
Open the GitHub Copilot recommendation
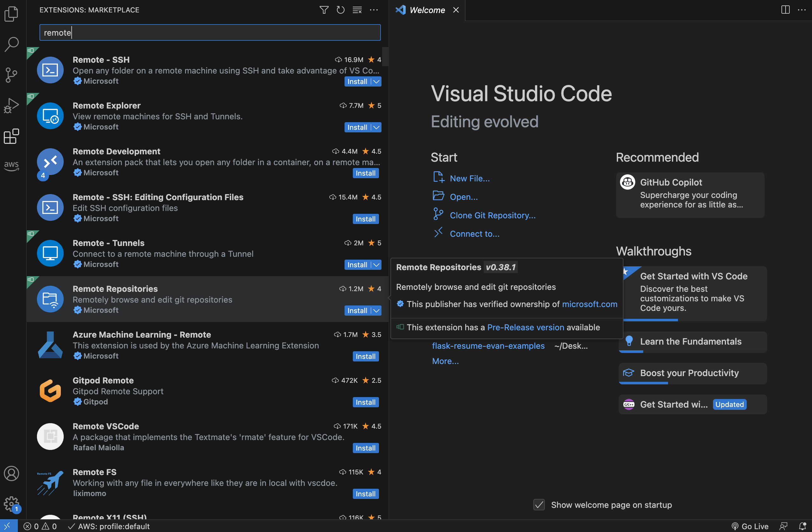coord(690,195)
